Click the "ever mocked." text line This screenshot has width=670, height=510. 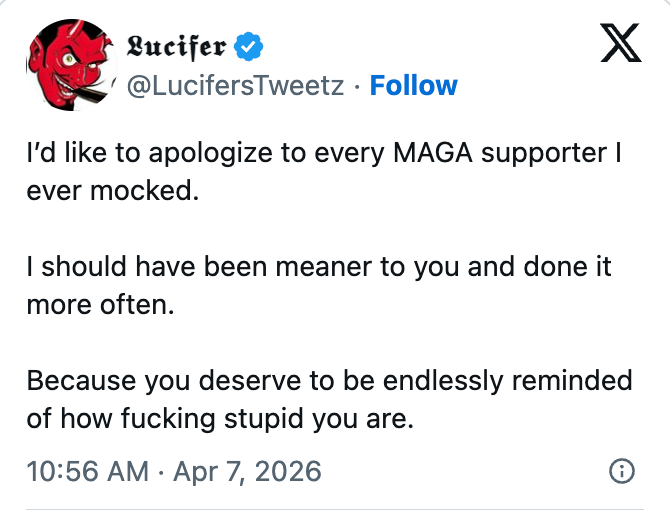(x=113, y=191)
